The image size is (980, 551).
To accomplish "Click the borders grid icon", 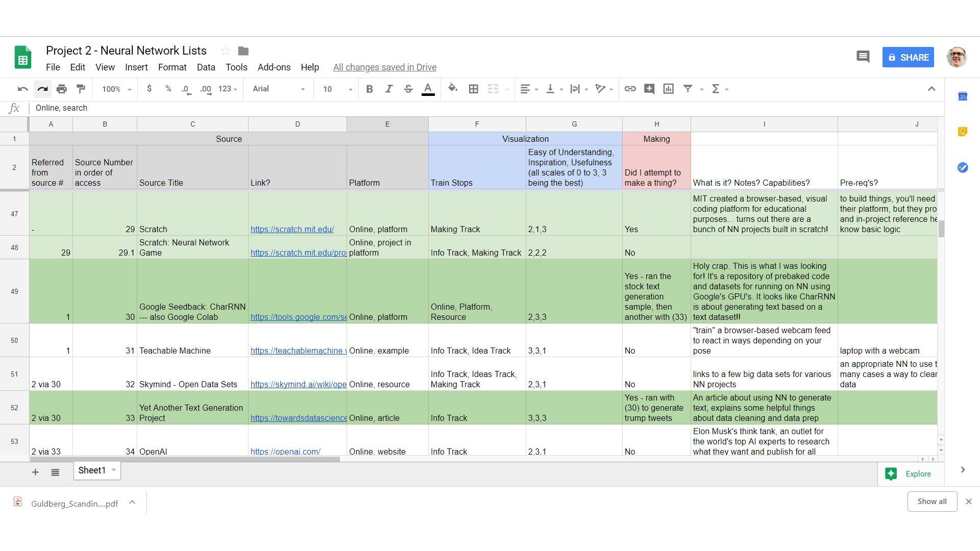I will (x=473, y=89).
